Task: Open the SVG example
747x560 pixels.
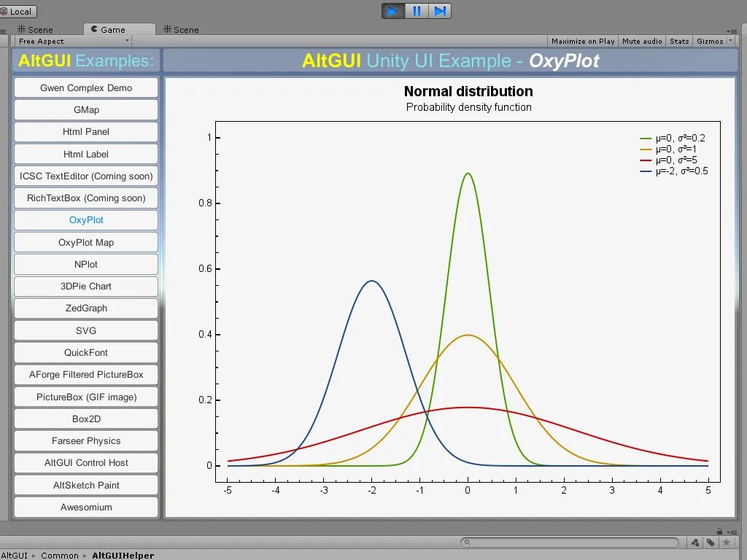Action: pyautogui.click(x=86, y=330)
